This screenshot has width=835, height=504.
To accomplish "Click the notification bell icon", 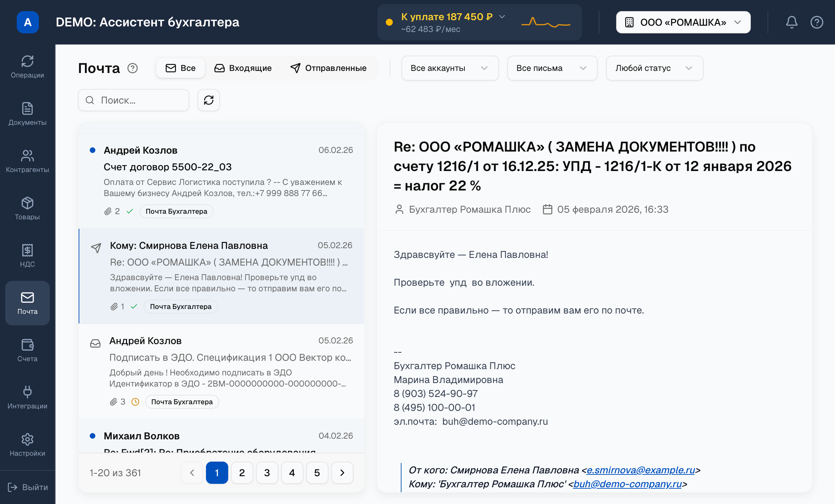I will pos(792,22).
